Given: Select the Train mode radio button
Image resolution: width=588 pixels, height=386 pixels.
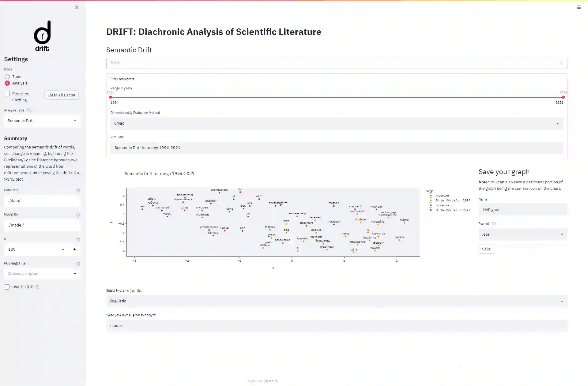Looking at the screenshot, I should [x=7, y=77].
